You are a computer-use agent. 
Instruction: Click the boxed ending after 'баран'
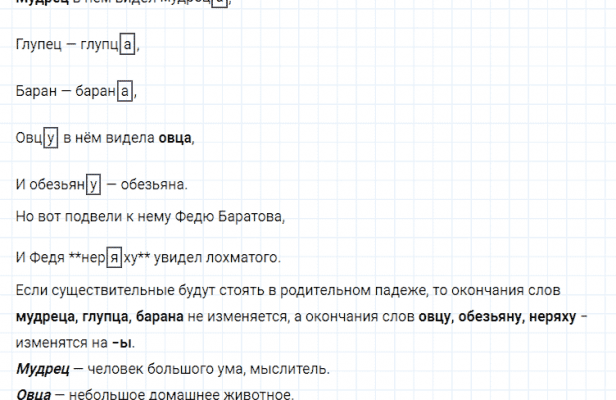(x=125, y=91)
